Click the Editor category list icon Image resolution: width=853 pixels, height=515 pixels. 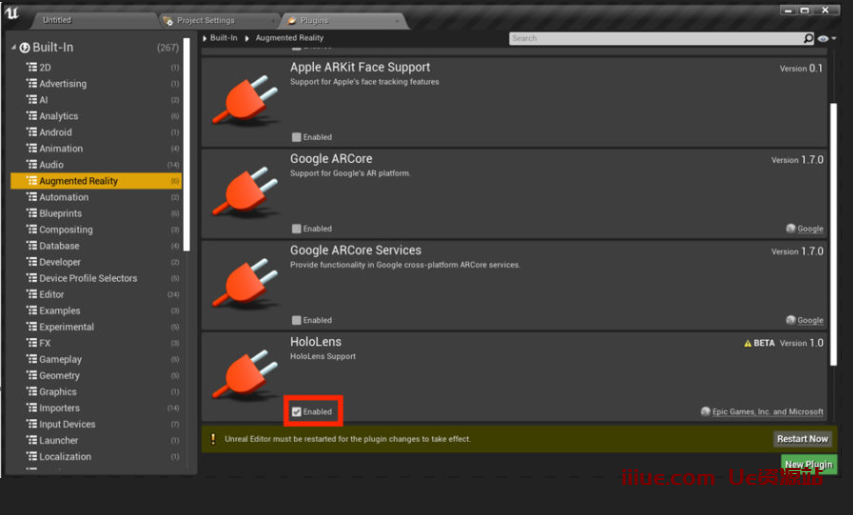click(x=32, y=294)
